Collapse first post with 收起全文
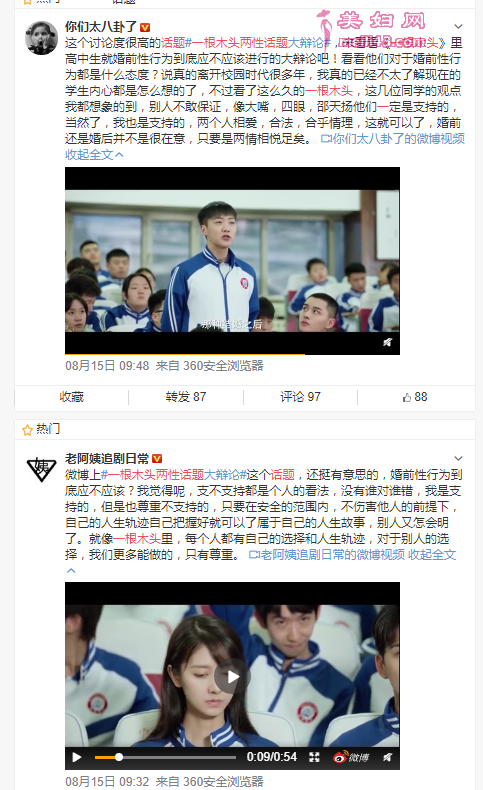Screen dimensions: 483x790 point(94,155)
